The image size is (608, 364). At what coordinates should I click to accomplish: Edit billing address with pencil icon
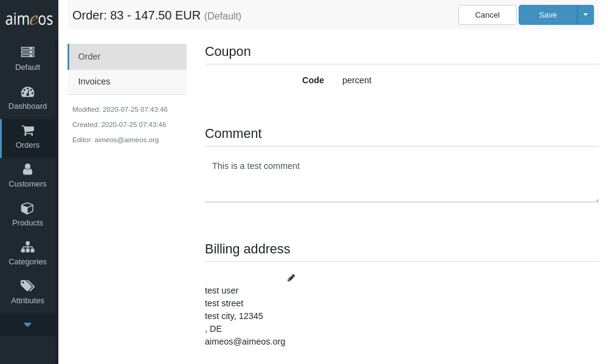[x=291, y=278]
